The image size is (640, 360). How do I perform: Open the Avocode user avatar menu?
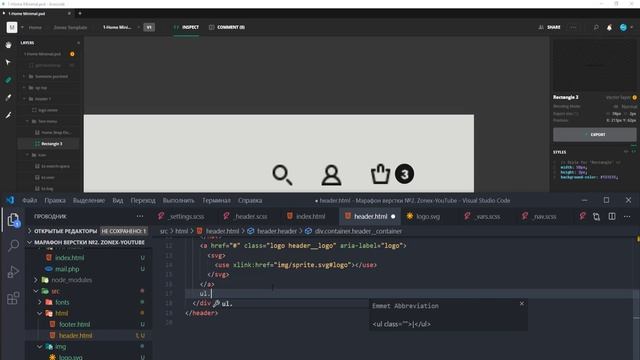point(623,27)
